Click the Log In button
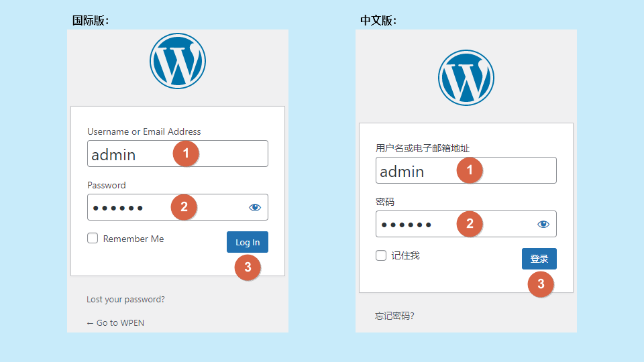Screen dimensions: 644x362 tap(248, 242)
